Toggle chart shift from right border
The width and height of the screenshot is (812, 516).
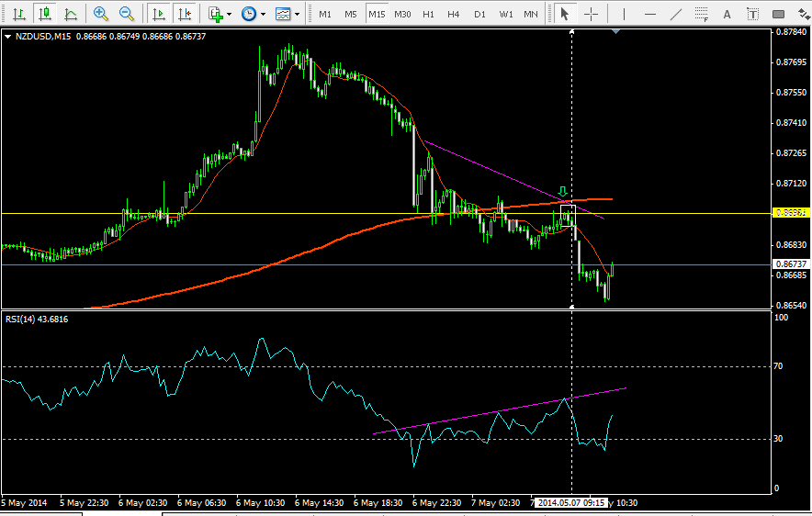coord(185,14)
